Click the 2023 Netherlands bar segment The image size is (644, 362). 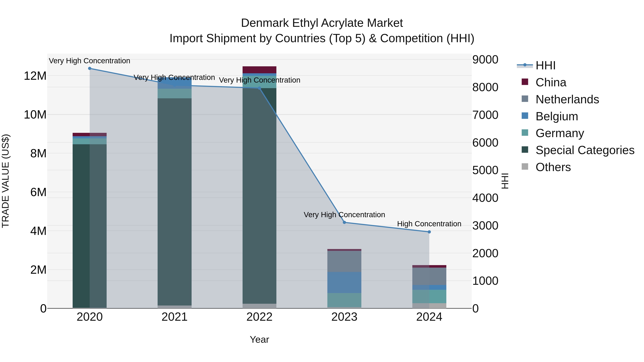tap(345, 261)
